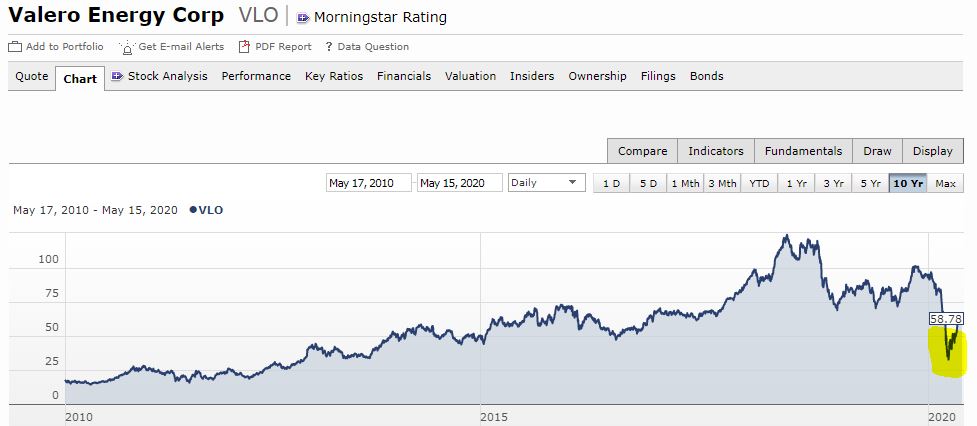This screenshot has width=977, height=426.
Task: Expand the Indicators menu
Action: [716, 151]
